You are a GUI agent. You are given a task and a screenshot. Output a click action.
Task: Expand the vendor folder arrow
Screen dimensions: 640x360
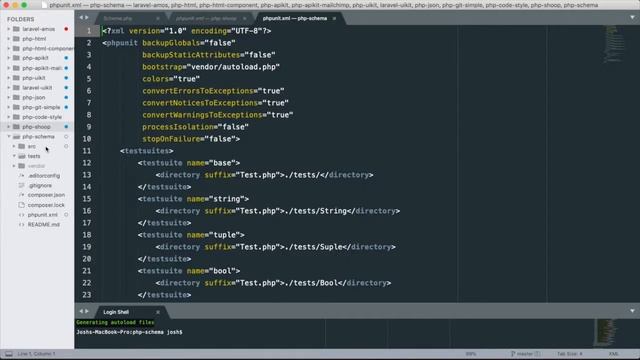(x=14, y=166)
